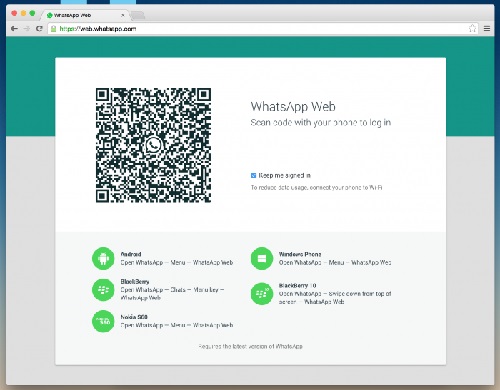Click the BlackBerry heading text
The width and height of the screenshot is (500, 390).
pyautogui.click(x=135, y=282)
